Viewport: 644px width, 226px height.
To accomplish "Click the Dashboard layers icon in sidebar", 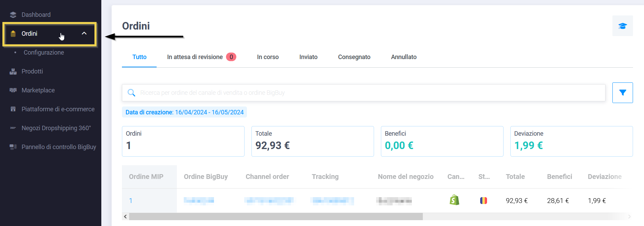I will (13, 15).
